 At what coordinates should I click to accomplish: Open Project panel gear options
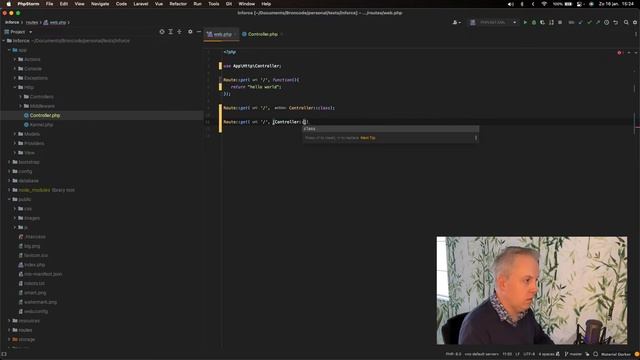(190, 32)
